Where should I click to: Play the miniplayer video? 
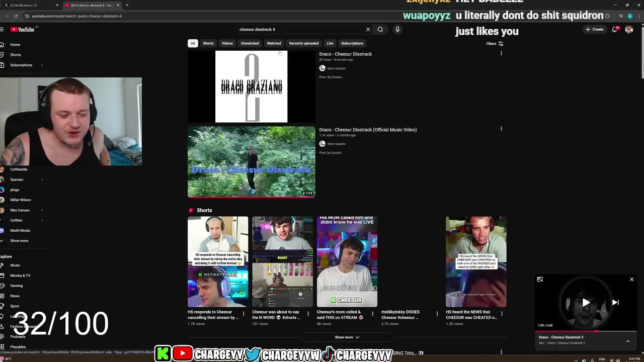click(586, 302)
